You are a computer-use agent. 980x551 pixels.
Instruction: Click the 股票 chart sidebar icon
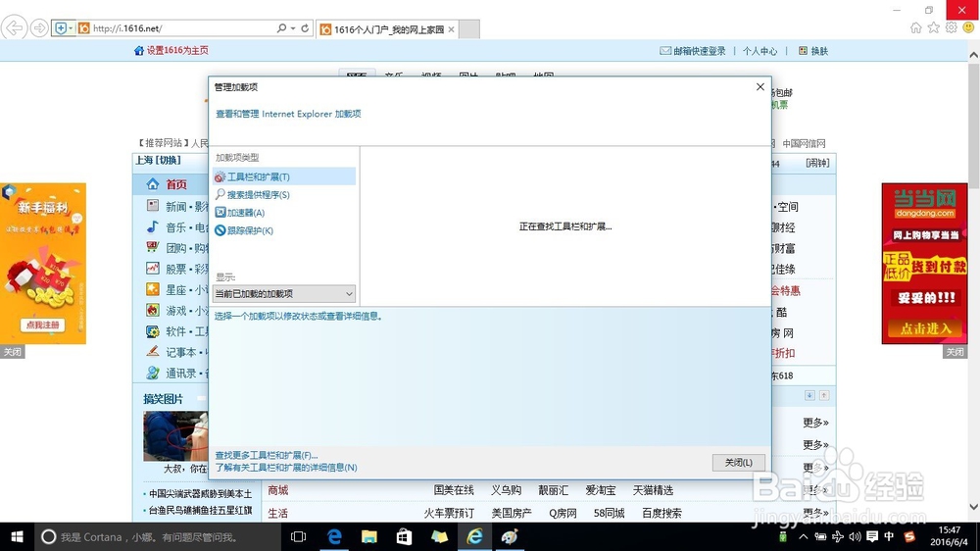point(153,269)
